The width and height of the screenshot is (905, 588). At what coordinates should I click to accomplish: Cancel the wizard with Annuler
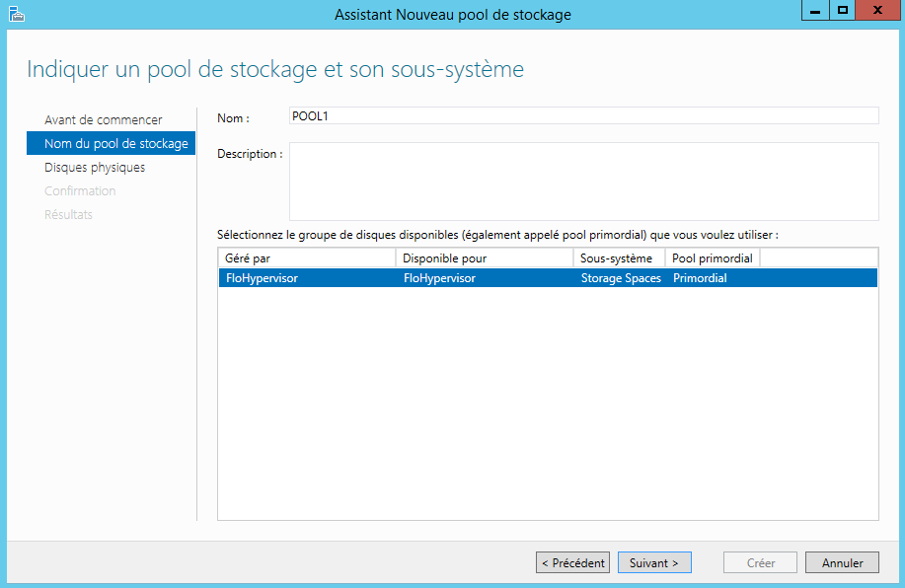842,563
